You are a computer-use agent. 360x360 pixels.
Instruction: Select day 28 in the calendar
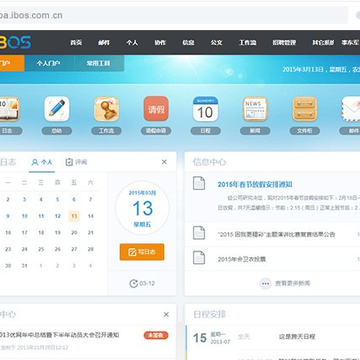(x=90, y=249)
